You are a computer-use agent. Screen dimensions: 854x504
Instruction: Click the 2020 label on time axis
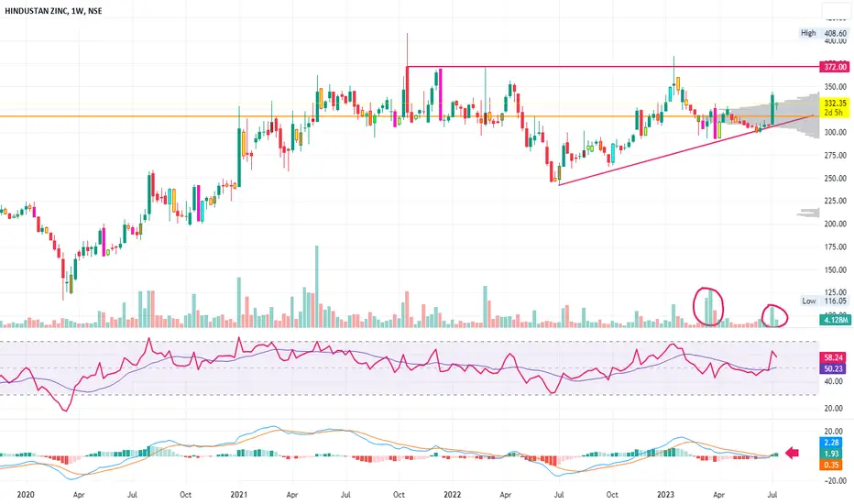[26, 495]
